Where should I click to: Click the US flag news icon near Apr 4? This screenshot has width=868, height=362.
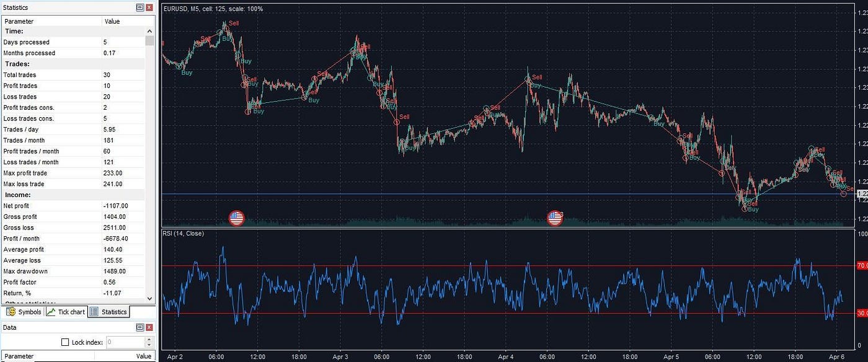(554, 218)
